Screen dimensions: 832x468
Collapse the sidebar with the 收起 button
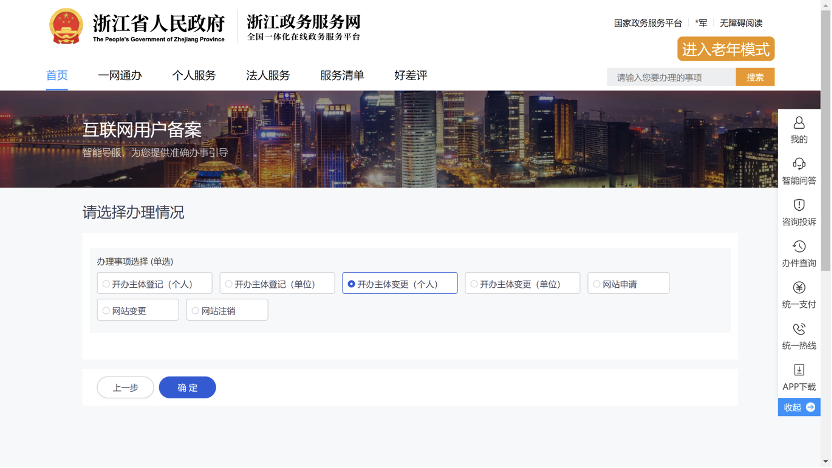tap(799, 407)
